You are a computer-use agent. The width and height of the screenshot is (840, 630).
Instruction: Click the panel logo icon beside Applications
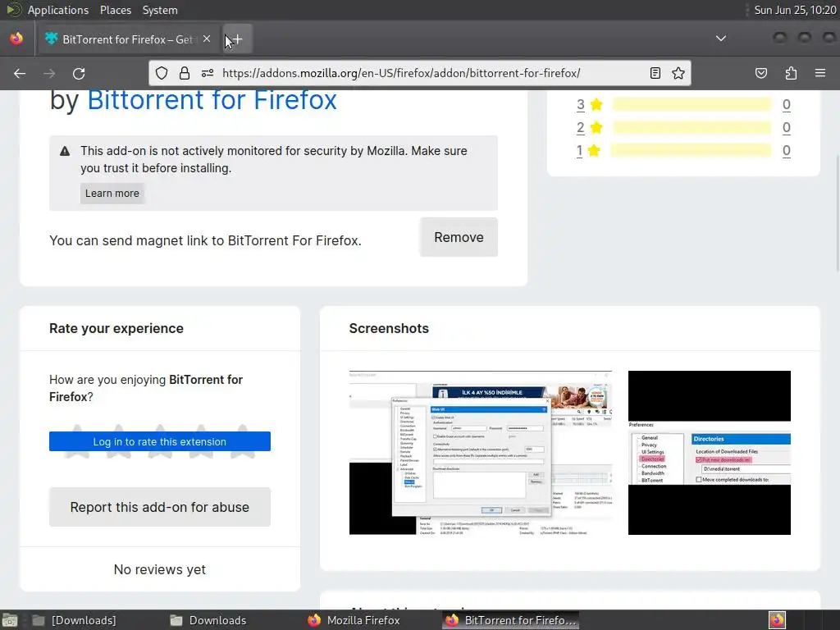pos(13,10)
